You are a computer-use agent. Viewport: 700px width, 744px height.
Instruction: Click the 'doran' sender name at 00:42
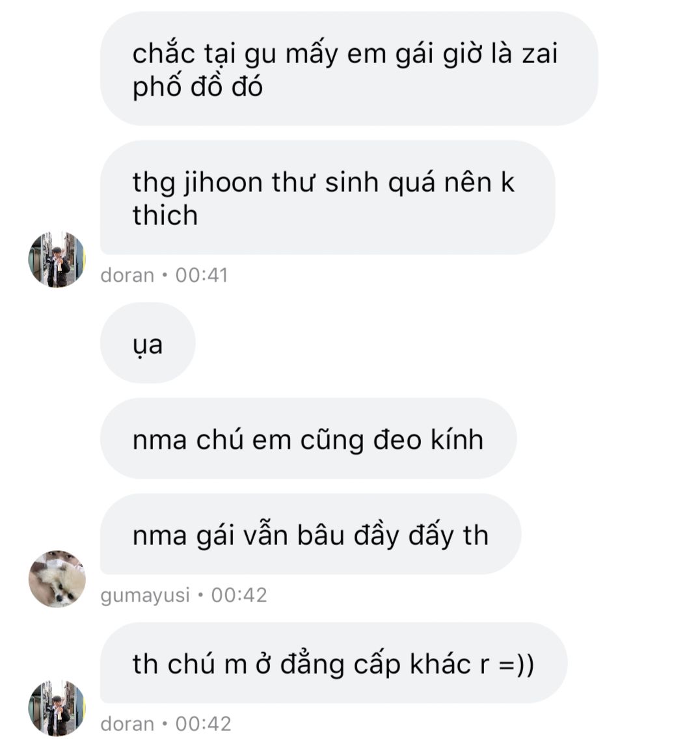tap(128, 724)
